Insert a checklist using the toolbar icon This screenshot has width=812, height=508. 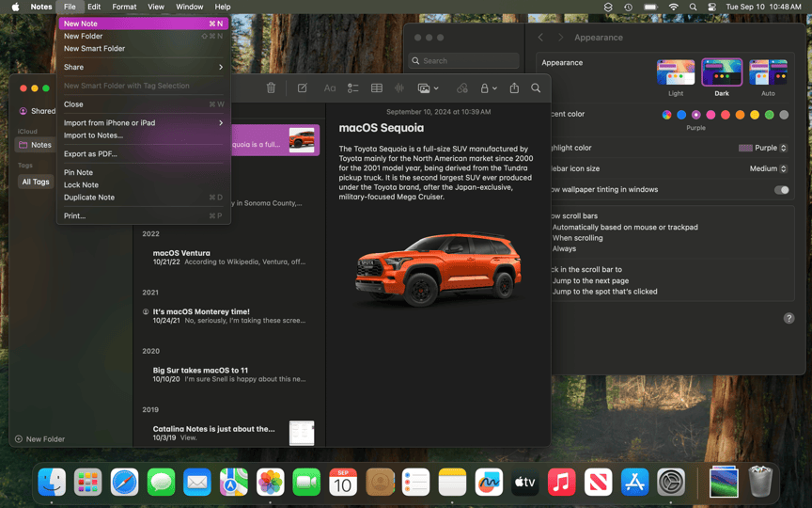(x=353, y=88)
